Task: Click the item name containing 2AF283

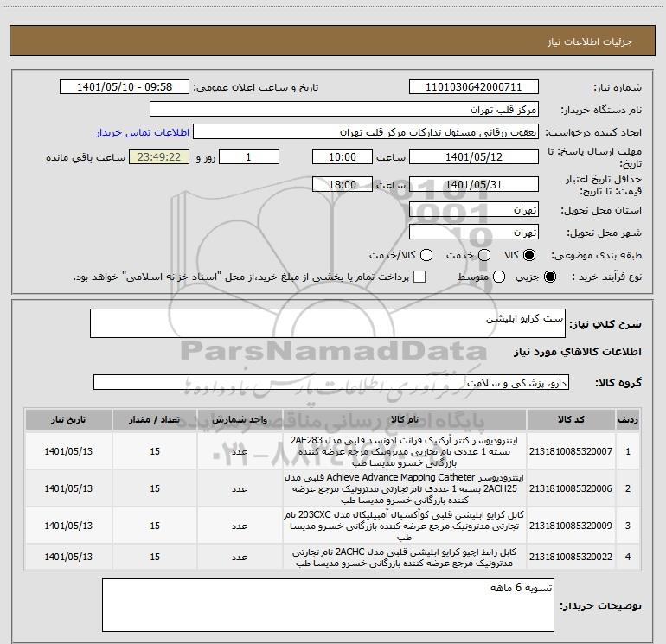Action: click(x=405, y=451)
